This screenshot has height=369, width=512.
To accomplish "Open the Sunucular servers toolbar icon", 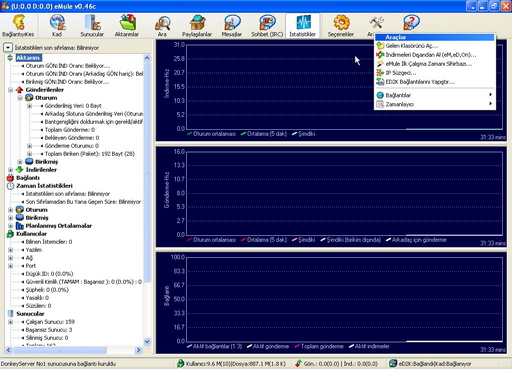I will pyautogui.click(x=92, y=25).
